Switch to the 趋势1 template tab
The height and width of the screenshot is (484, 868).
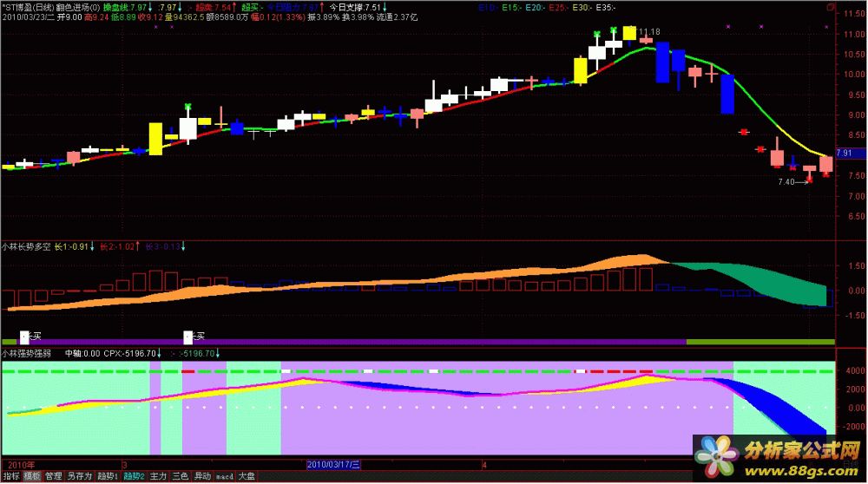click(x=108, y=476)
